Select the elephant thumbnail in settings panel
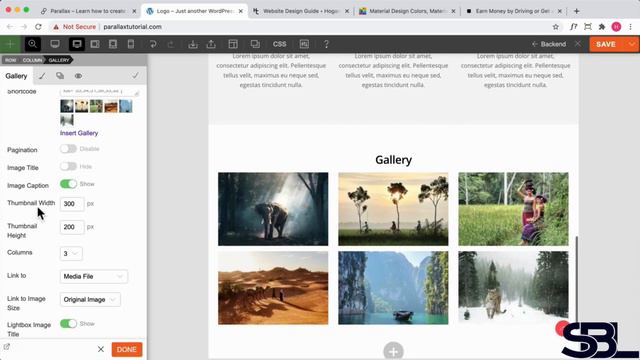This screenshot has height=360, width=640. 67,106
